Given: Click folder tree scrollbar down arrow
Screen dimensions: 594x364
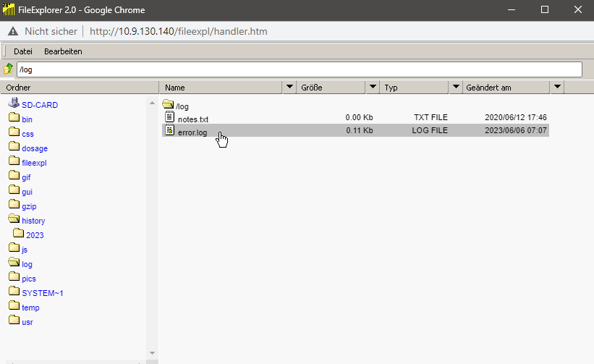Looking at the screenshot, I should tap(152, 353).
